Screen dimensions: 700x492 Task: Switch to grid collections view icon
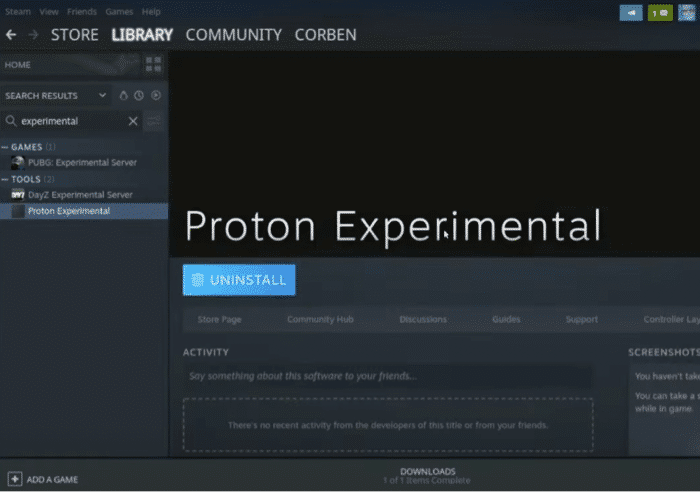point(154,64)
